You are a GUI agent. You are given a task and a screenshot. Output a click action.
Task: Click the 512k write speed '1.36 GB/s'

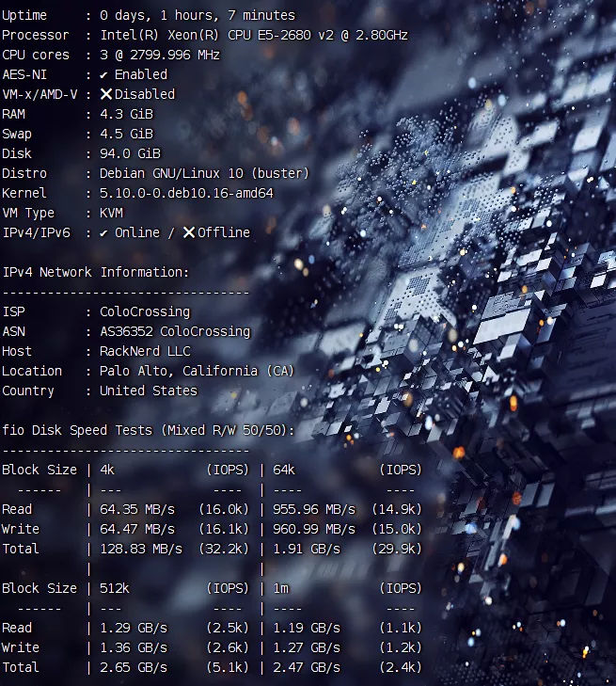(134, 647)
